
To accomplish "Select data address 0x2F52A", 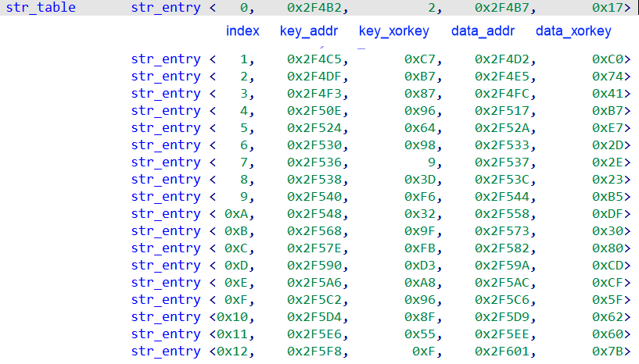I will 501,127.
